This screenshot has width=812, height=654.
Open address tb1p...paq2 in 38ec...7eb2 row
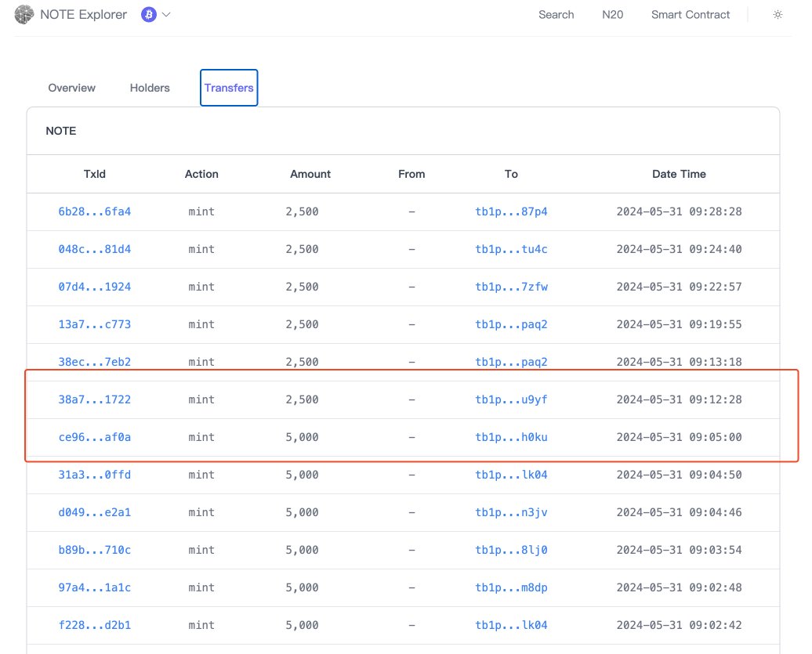511,362
